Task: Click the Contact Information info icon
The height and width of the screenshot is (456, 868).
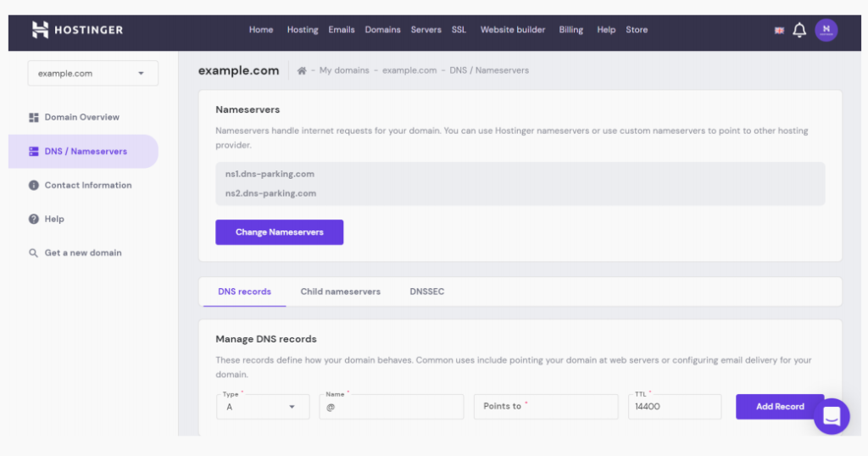Action: click(34, 186)
